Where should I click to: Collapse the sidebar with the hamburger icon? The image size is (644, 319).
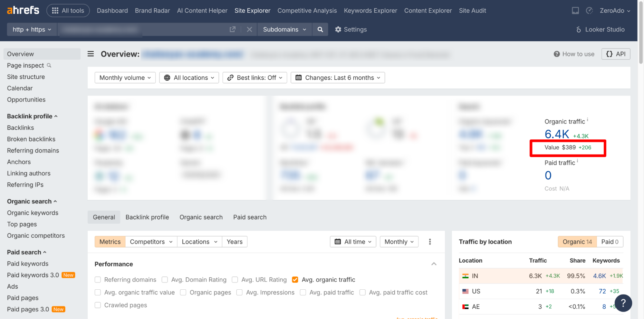pos(91,54)
